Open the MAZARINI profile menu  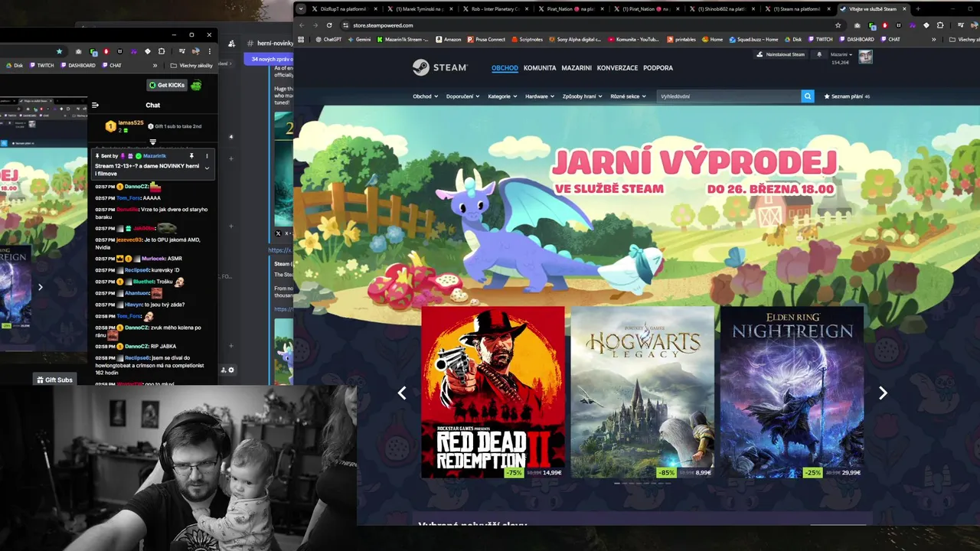tap(577, 67)
